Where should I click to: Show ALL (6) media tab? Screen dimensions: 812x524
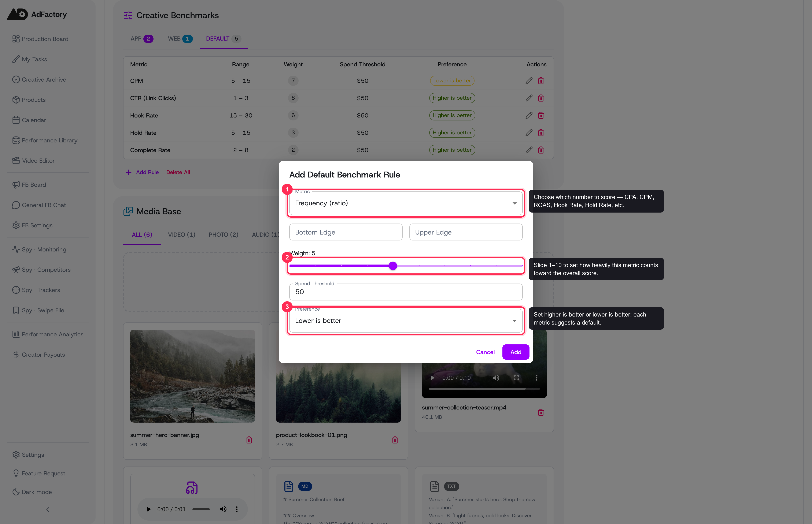[142, 235]
